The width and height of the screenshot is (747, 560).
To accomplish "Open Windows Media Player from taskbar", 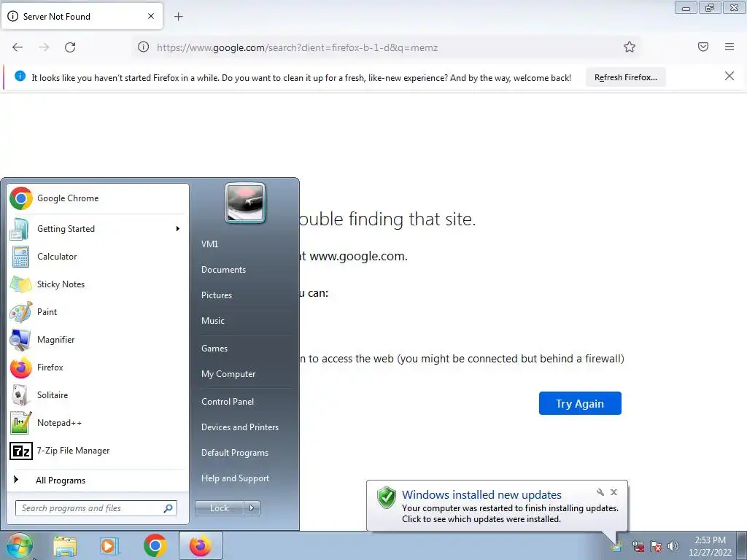I will point(109,546).
